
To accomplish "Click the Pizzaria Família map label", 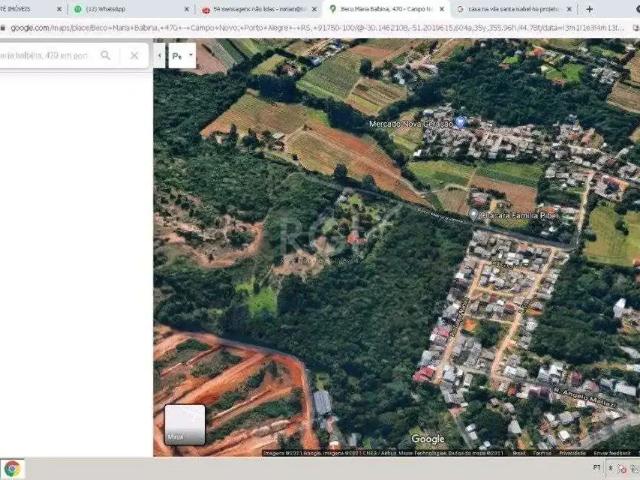I will pos(519,215).
